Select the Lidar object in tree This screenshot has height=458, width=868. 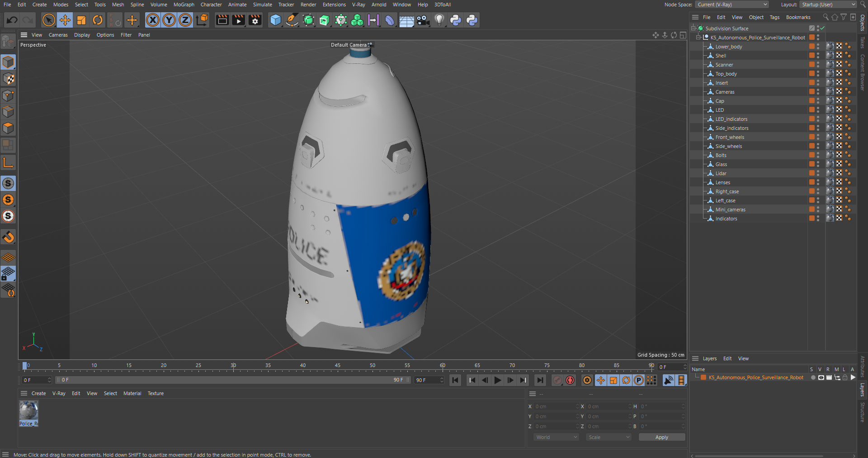pyautogui.click(x=721, y=173)
